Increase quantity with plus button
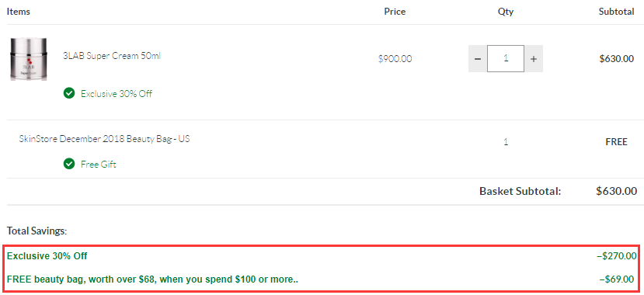This screenshot has height=295, width=644. [534, 59]
